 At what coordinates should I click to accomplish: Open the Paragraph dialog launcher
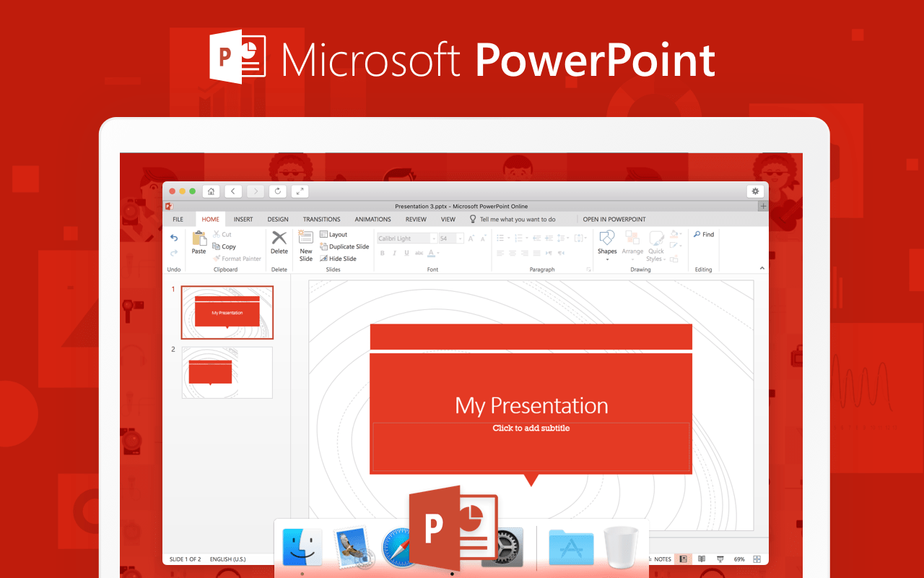tap(589, 269)
